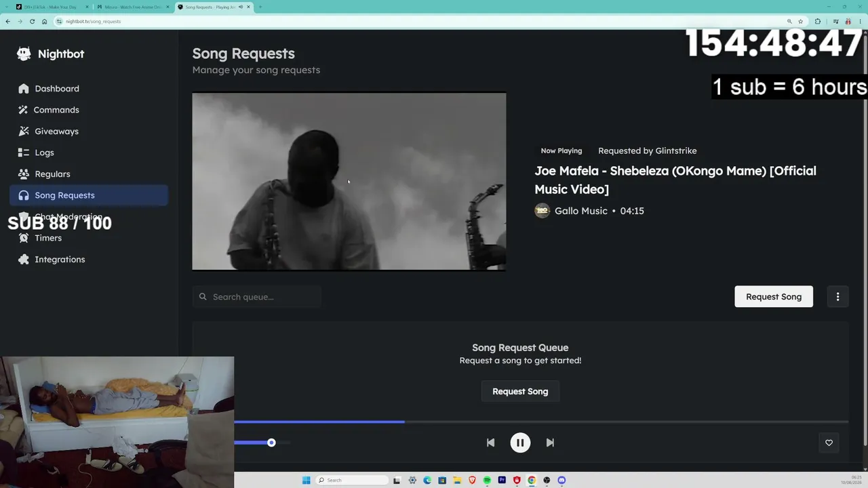Open the tab search dropdown arrow

tap(5, 7)
